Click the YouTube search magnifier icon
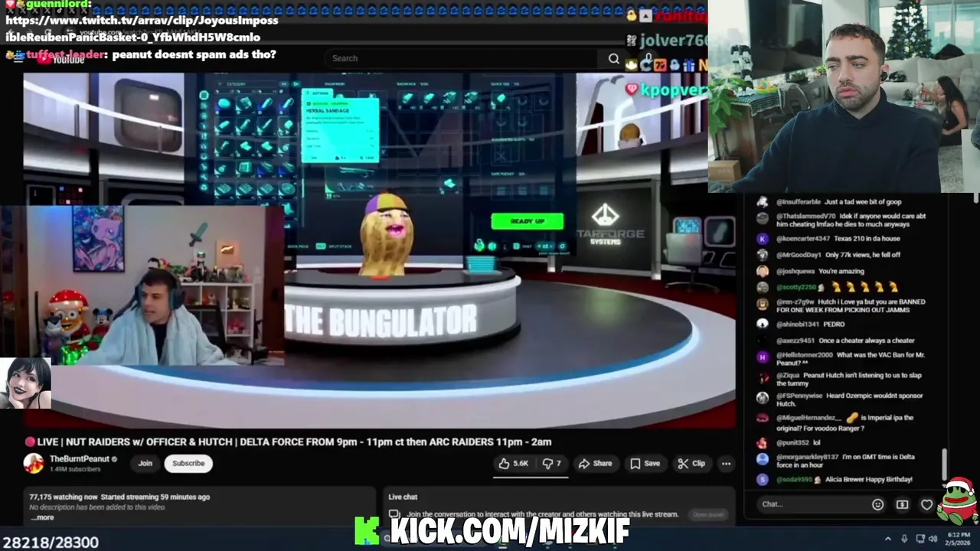 pyautogui.click(x=613, y=58)
